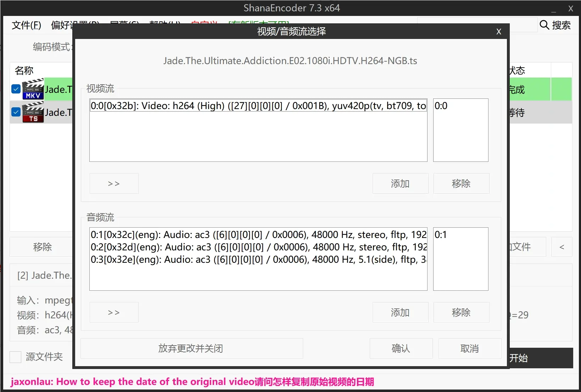Viewport: 581px width, 392px height.
Task: Select video stream 0:0[0x32b] h264 entry
Action: click(x=258, y=106)
